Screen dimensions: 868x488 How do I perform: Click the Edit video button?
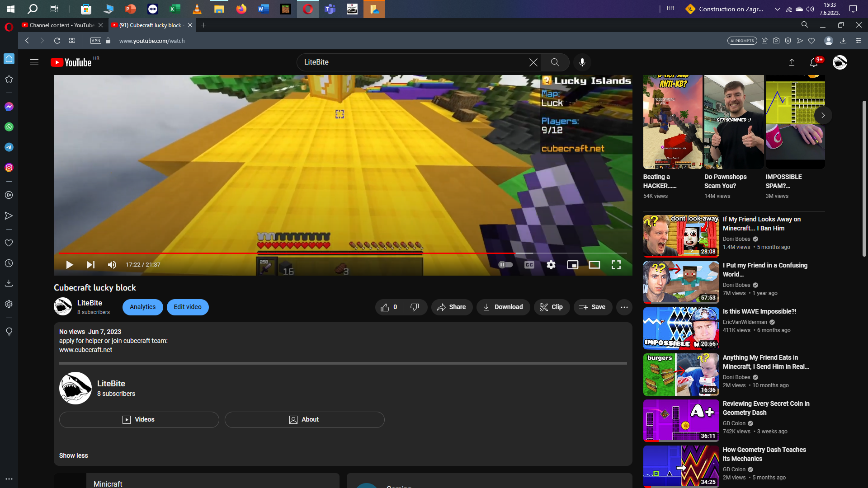pos(188,307)
